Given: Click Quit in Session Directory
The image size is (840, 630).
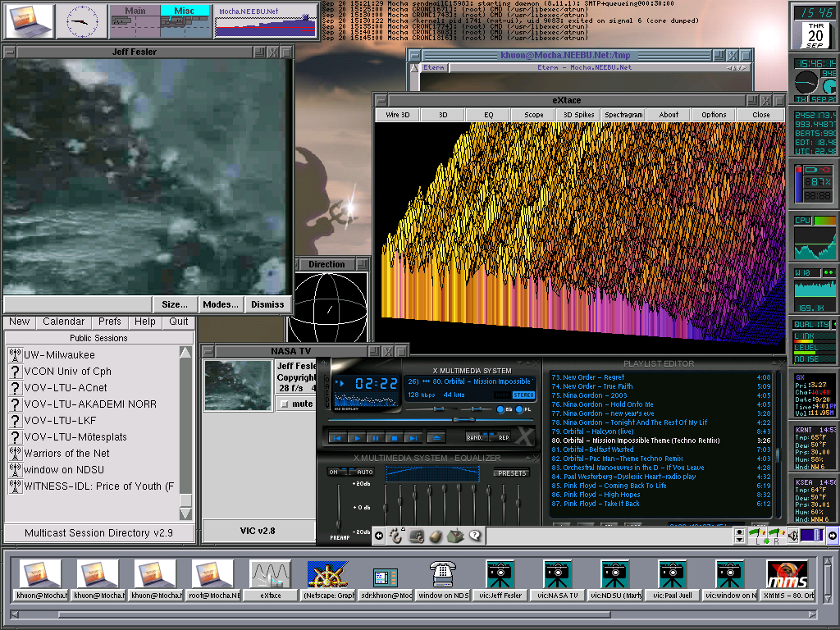Looking at the screenshot, I should (178, 322).
